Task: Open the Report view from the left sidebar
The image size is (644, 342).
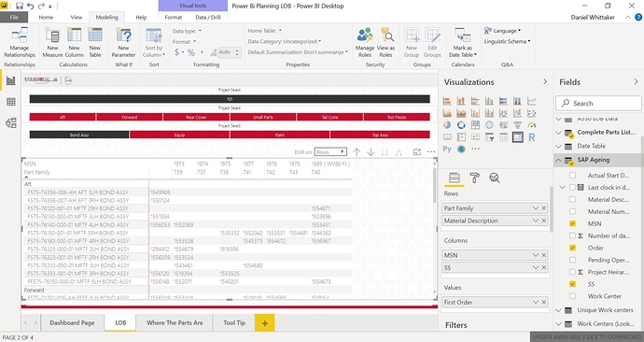Action: point(10,80)
